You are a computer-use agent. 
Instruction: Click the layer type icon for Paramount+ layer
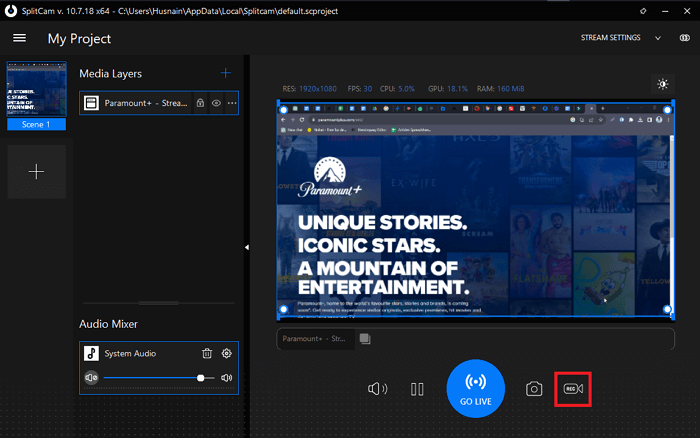tap(92, 103)
